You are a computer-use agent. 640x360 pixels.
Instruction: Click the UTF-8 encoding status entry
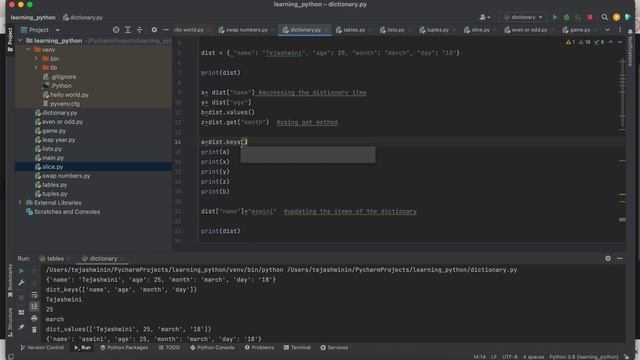(x=510, y=357)
